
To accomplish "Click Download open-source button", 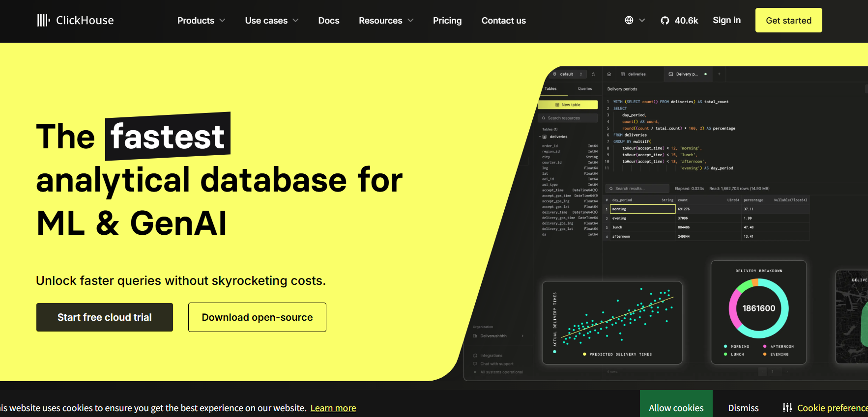I will click(257, 317).
